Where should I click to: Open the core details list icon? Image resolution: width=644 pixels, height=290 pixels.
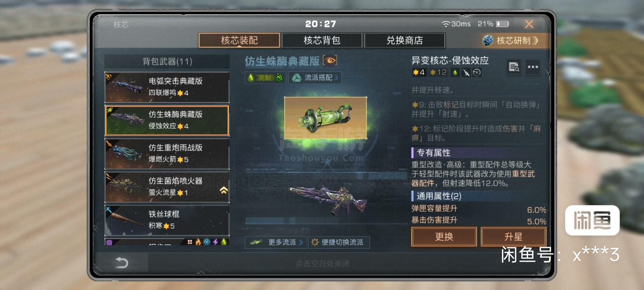(x=514, y=67)
